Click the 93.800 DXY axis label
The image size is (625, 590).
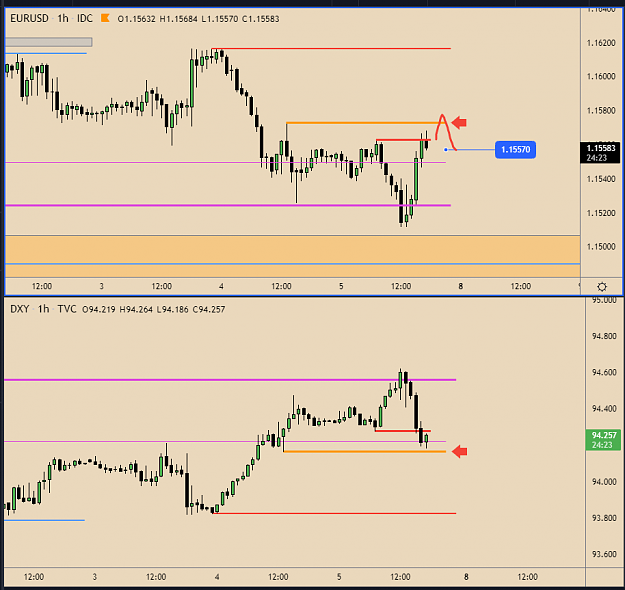604,518
